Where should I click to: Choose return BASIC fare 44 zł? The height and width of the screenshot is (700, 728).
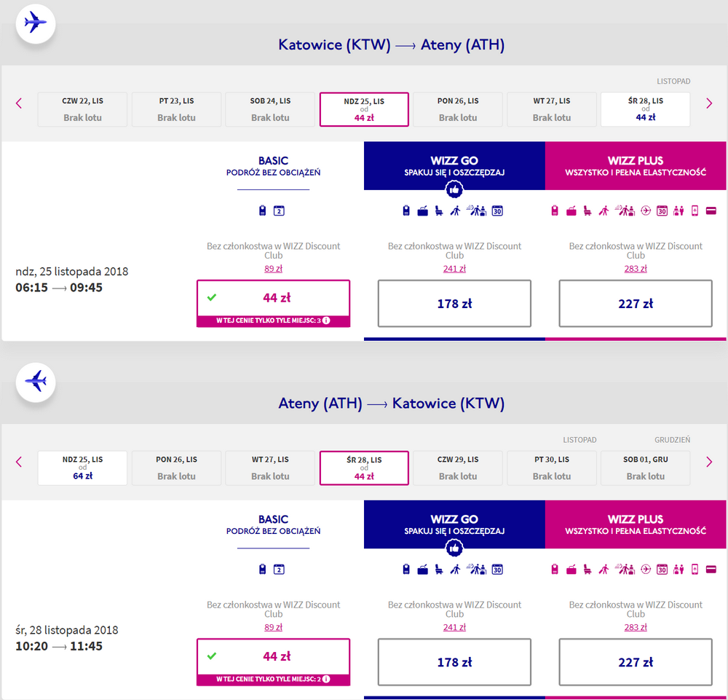pos(273,662)
